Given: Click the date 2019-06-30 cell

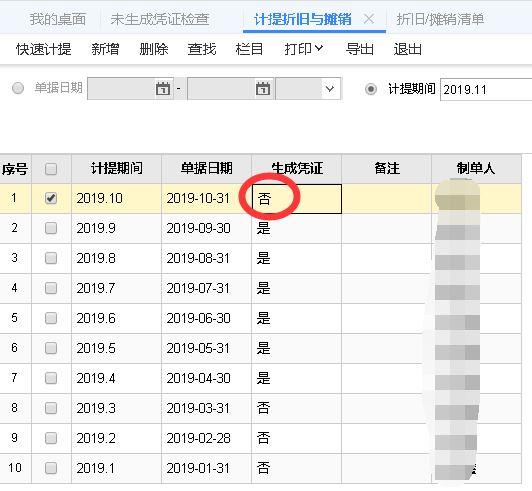Looking at the screenshot, I should tap(207, 318).
